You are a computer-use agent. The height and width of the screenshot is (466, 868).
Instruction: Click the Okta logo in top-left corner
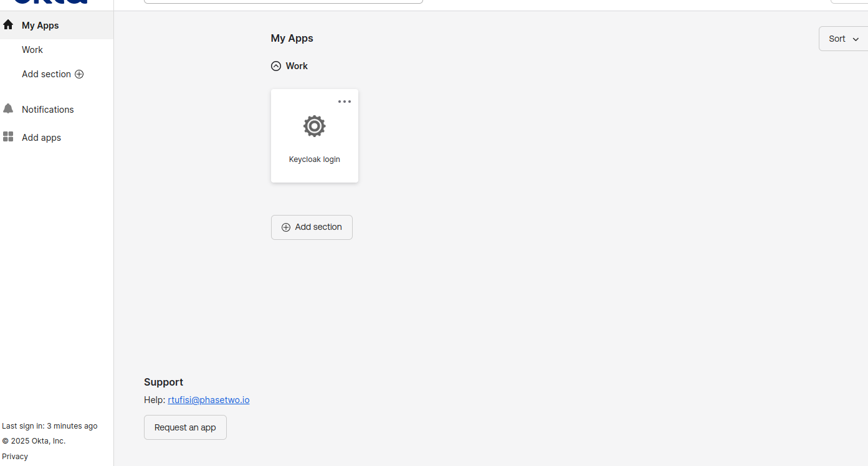pyautogui.click(x=50, y=2)
